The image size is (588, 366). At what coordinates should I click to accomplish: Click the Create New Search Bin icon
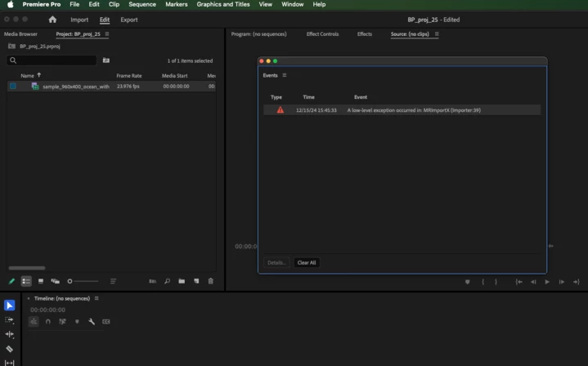pyautogui.click(x=106, y=60)
